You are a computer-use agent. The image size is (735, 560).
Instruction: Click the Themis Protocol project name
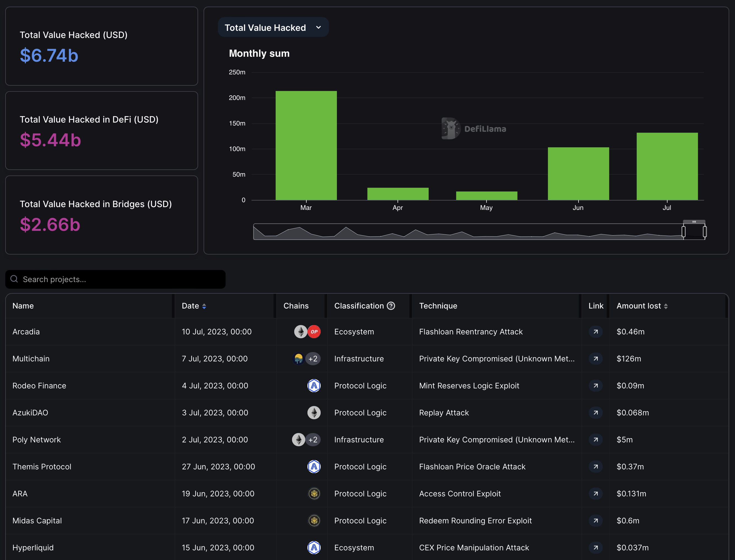click(x=42, y=467)
